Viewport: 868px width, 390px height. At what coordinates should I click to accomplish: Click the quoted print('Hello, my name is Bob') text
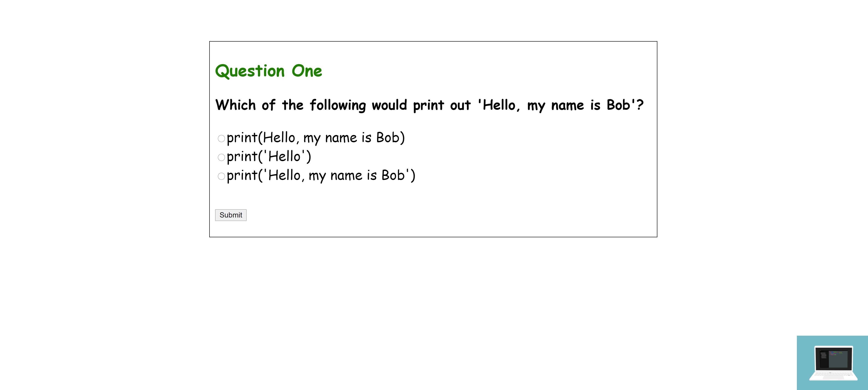tap(321, 176)
